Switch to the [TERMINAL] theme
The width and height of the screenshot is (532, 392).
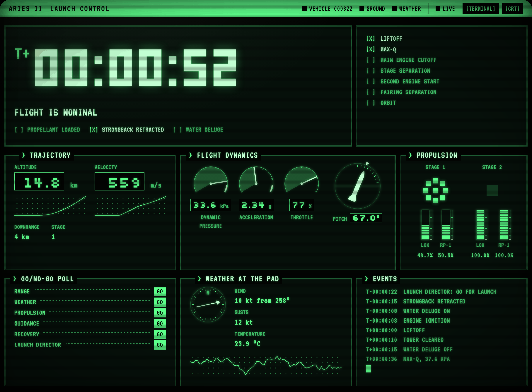click(x=480, y=9)
